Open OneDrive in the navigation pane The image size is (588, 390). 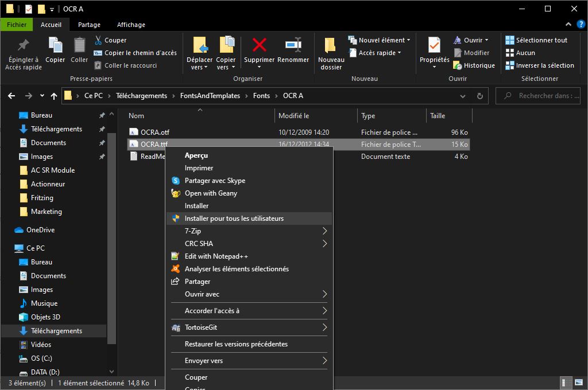[x=34, y=230]
